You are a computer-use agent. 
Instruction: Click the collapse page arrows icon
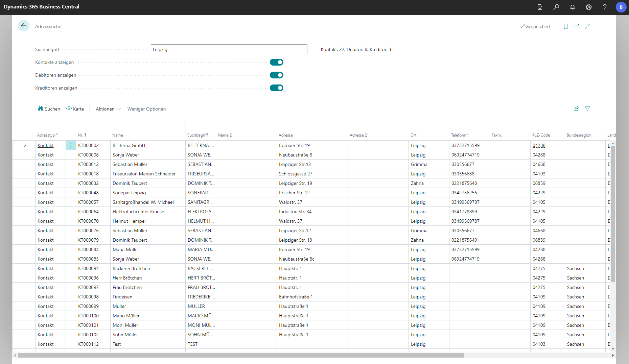pos(587,26)
